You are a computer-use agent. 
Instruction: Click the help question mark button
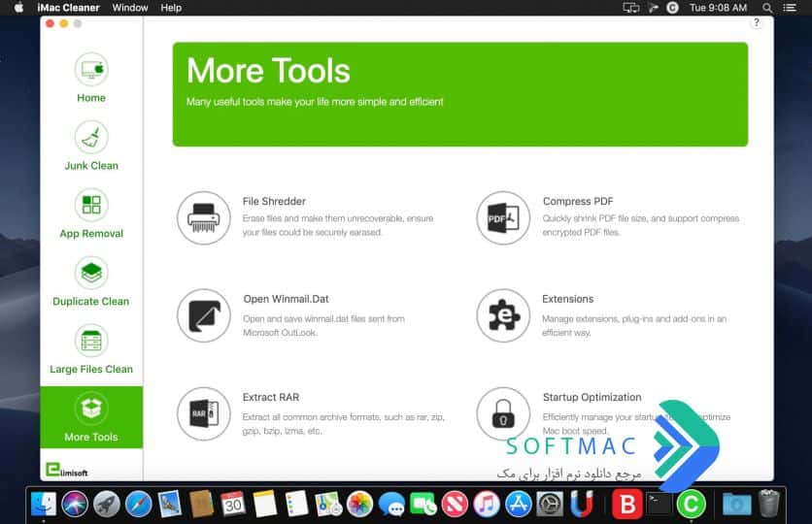coord(756,22)
